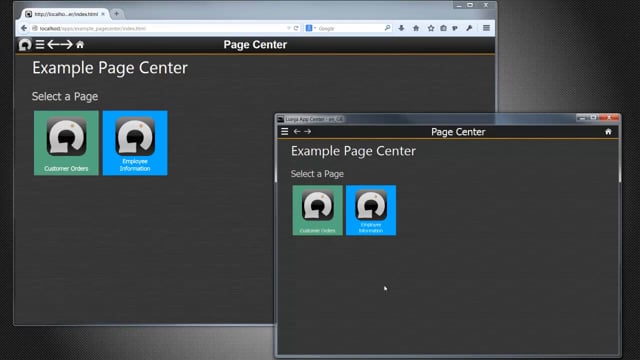Show bookmarks list icon in Firefox toolbar
This screenshot has width=640, height=360.
(x=443, y=28)
